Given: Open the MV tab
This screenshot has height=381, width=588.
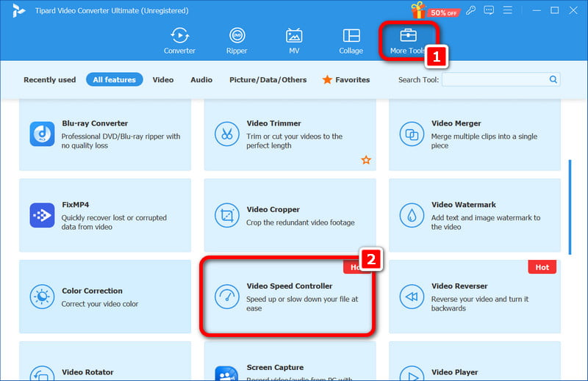Looking at the screenshot, I should tap(294, 41).
